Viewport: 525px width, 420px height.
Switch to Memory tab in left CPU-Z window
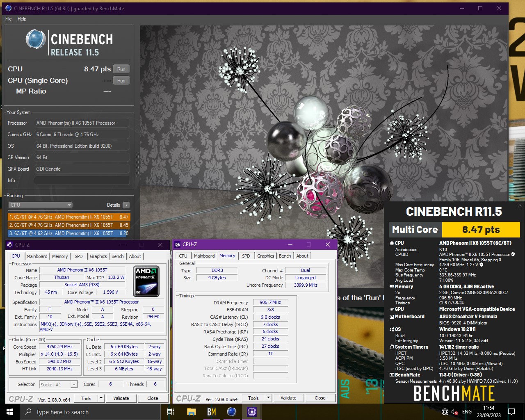(60, 256)
